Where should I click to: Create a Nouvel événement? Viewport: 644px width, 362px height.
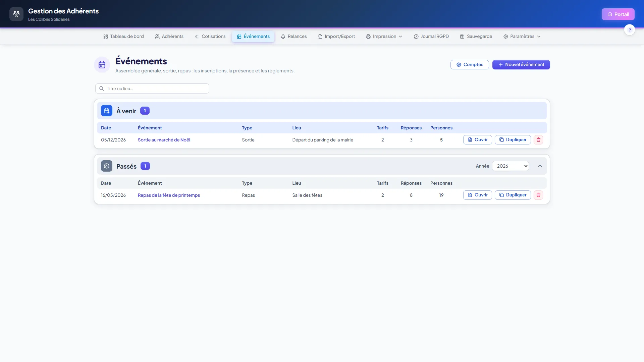[521, 65]
